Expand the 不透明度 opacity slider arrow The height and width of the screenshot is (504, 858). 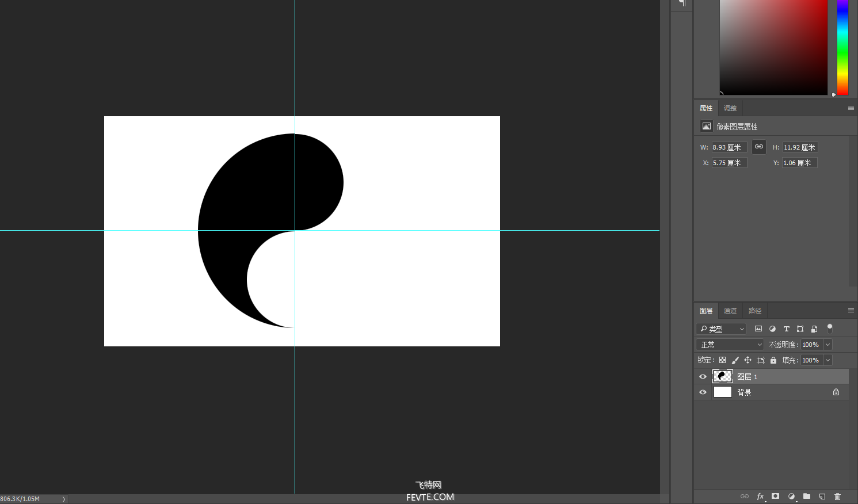(828, 345)
